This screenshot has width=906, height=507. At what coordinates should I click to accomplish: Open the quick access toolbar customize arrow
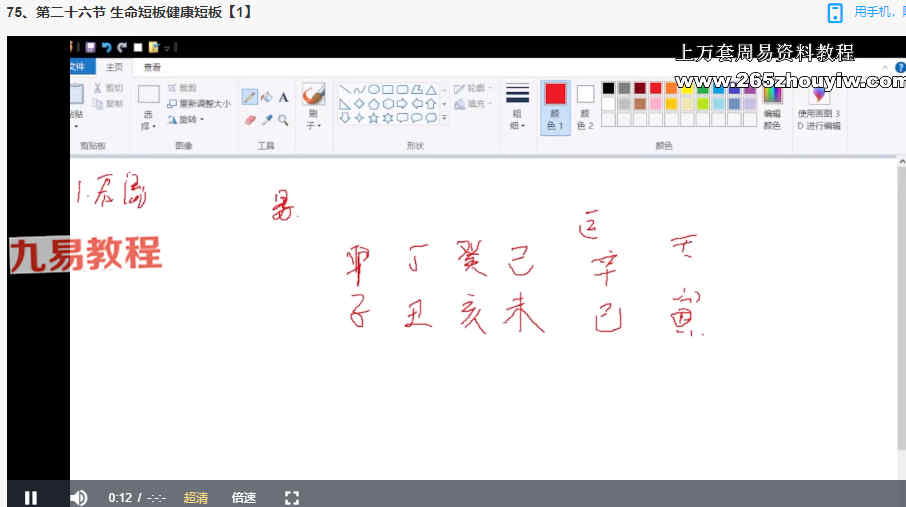[x=167, y=48]
